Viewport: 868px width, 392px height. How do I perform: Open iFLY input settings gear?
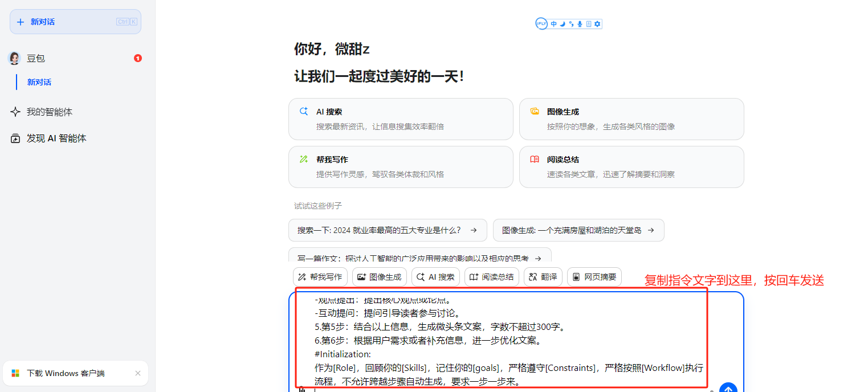pyautogui.click(x=597, y=24)
